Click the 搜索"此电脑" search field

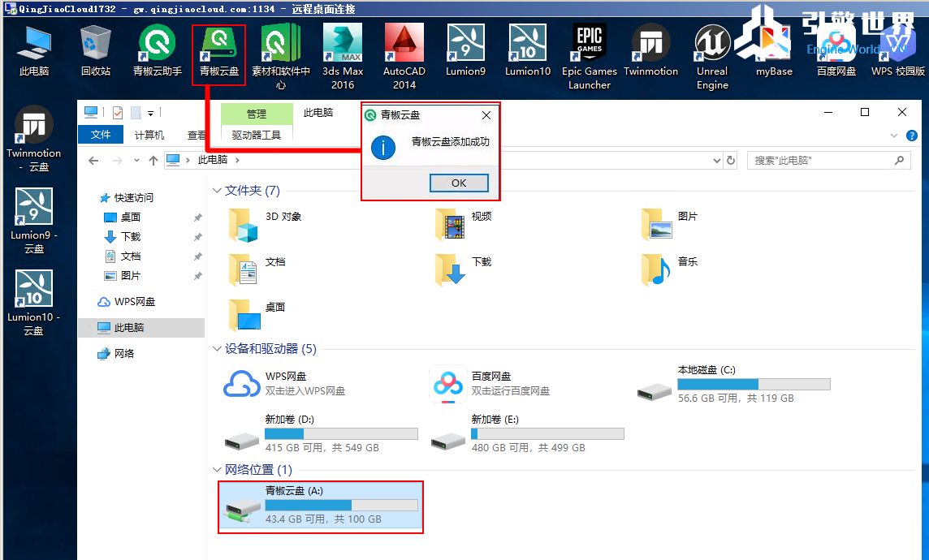pyautogui.click(x=829, y=161)
